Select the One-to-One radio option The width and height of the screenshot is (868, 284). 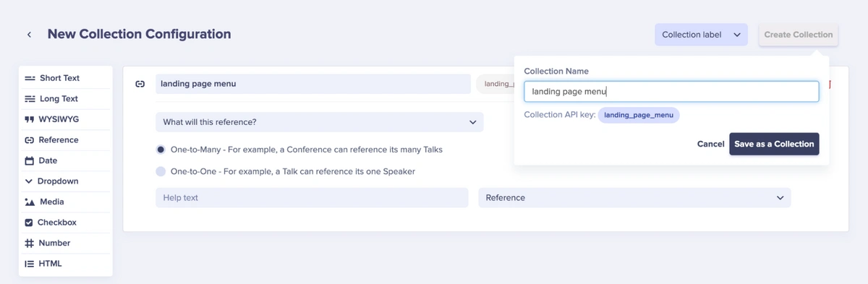pos(161,172)
